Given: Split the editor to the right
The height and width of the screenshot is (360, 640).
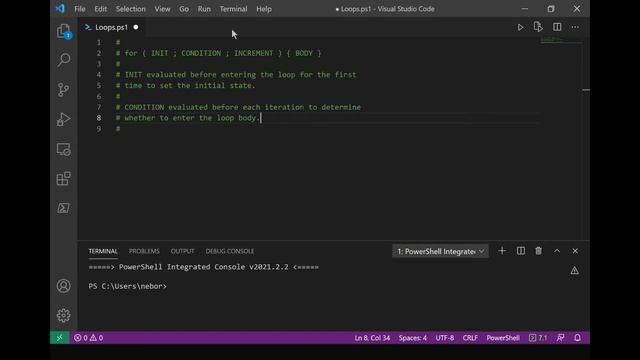Looking at the screenshot, I should click(557, 27).
